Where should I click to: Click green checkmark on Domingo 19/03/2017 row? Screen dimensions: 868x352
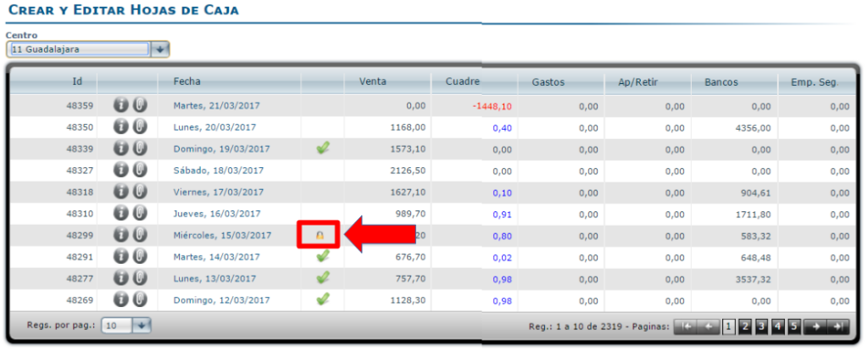(x=322, y=148)
